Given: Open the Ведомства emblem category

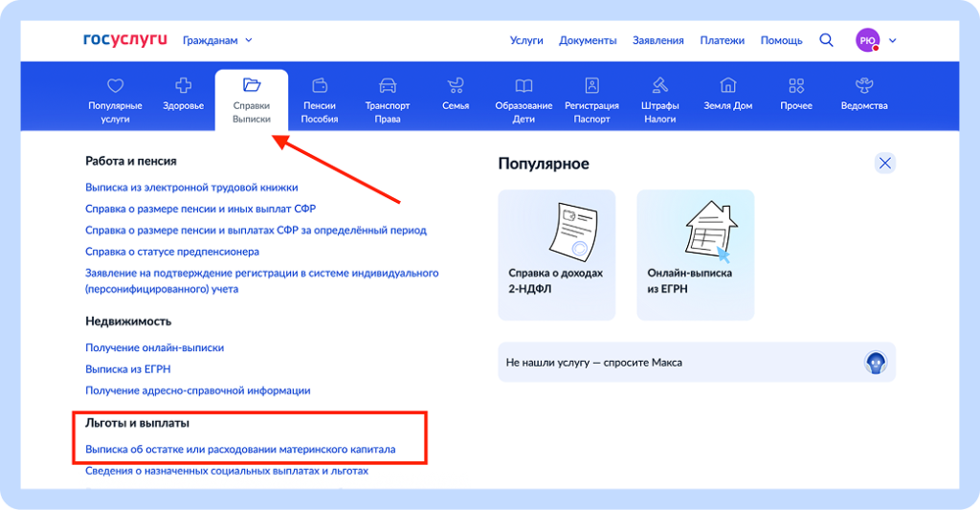Looking at the screenshot, I should (x=864, y=94).
